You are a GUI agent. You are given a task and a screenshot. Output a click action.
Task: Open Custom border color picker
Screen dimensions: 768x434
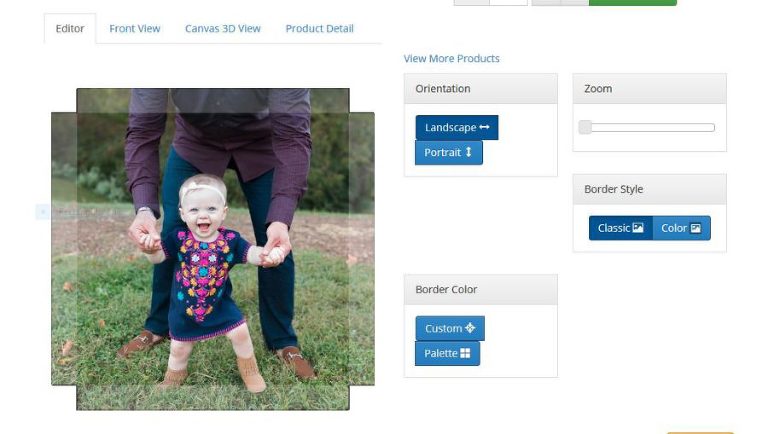tap(450, 328)
